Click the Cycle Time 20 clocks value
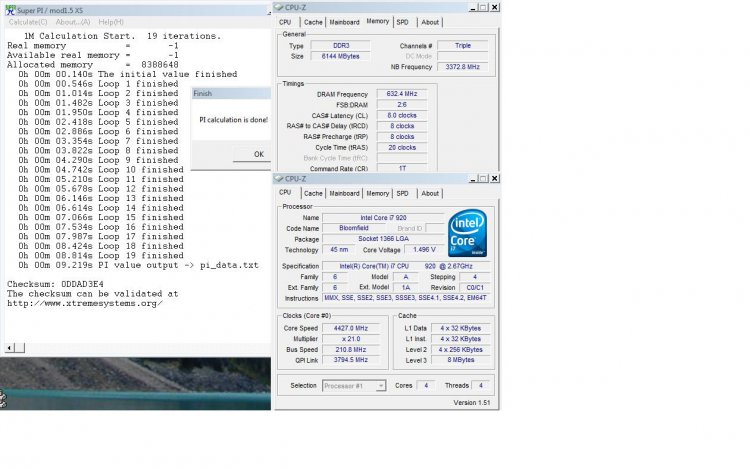 pyautogui.click(x=402, y=148)
